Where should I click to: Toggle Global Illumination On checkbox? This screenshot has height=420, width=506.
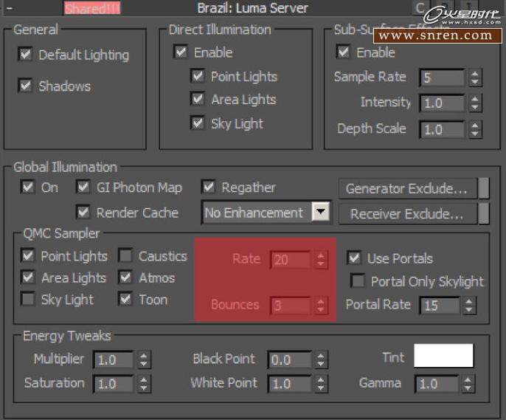click(x=28, y=187)
